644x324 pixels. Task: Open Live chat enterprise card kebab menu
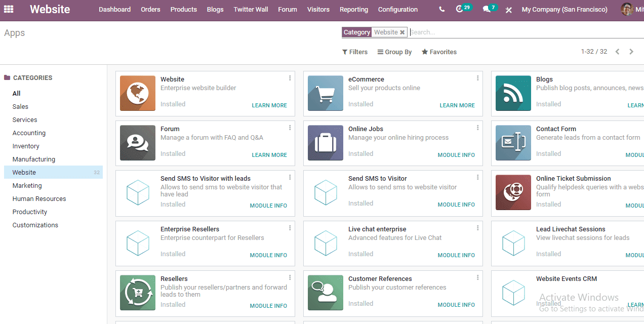(477, 228)
